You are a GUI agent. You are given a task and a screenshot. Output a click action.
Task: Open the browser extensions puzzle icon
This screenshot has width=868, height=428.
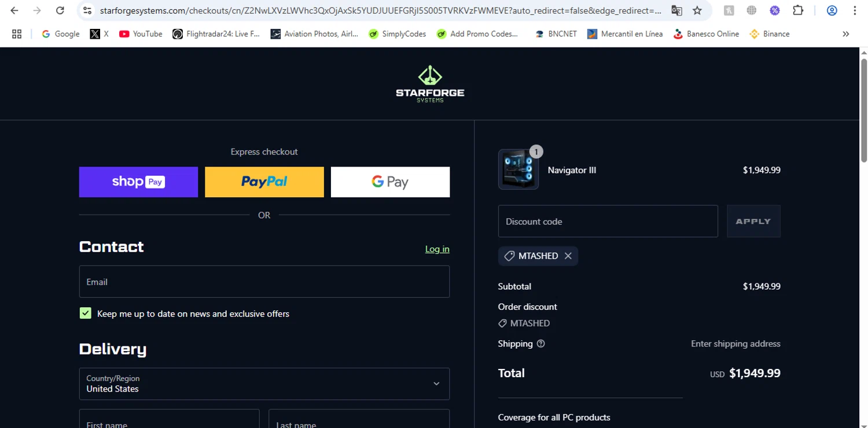(x=798, y=10)
